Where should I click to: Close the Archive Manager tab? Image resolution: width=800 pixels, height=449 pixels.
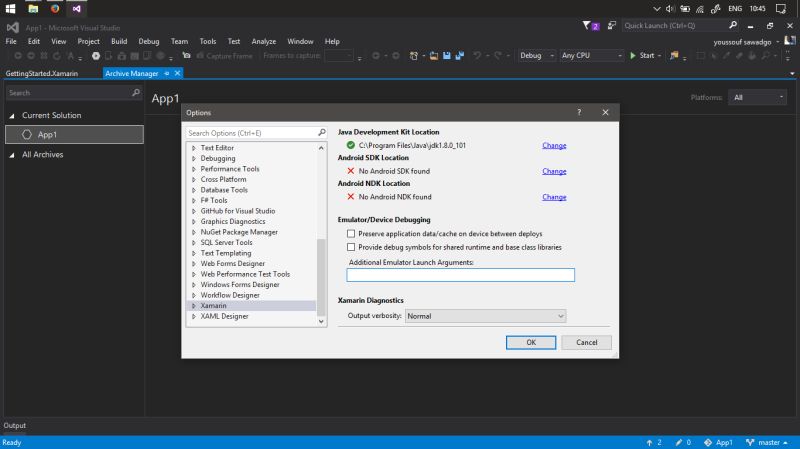[178, 73]
